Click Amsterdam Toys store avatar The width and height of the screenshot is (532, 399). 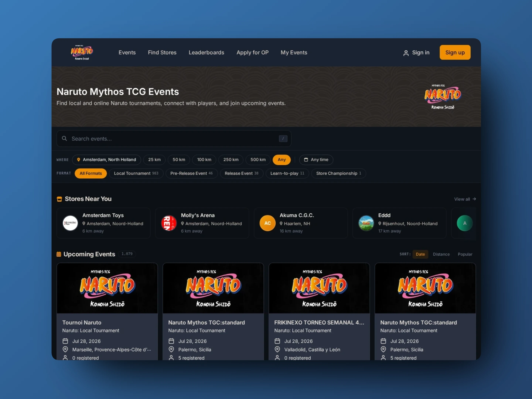pyautogui.click(x=70, y=223)
